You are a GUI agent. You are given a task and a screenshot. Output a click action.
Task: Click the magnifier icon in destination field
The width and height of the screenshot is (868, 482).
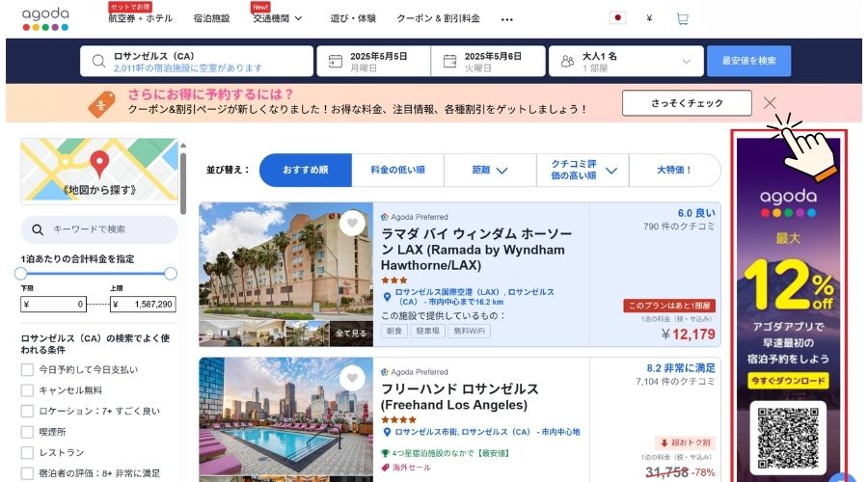click(98, 61)
